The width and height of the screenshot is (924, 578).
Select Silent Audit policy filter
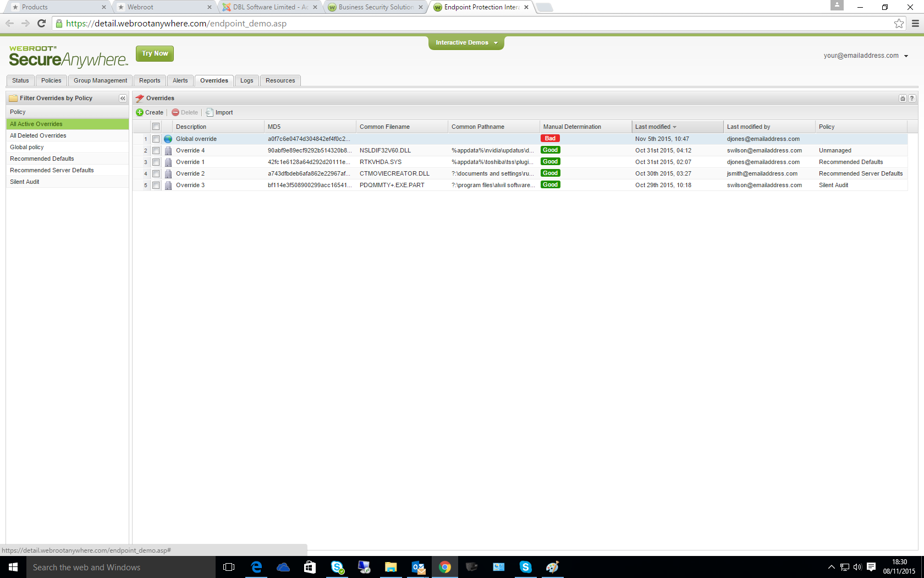point(67,182)
